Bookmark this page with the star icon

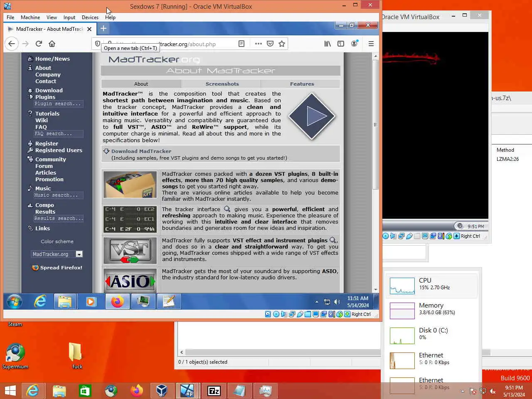[x=282, y=44]
